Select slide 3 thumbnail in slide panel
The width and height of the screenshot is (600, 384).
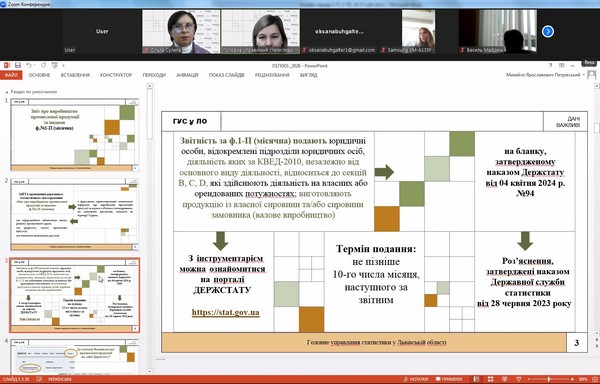74,295
